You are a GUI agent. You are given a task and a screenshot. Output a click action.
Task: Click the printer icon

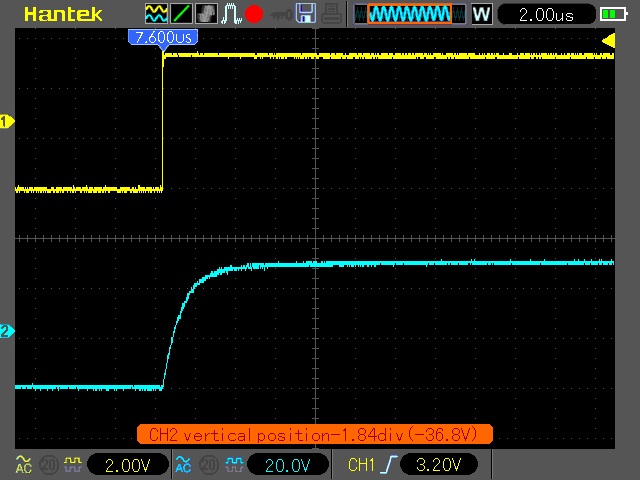[x=331, y=14]
